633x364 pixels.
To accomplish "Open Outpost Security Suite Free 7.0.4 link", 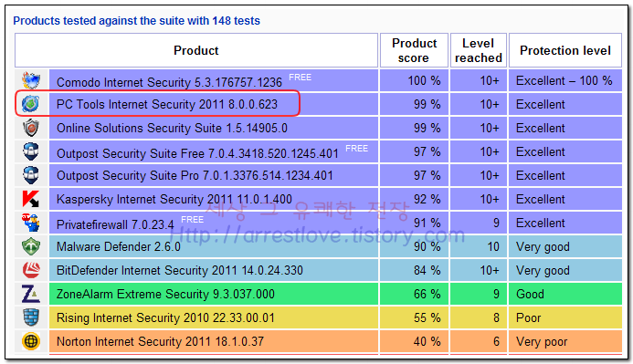I will (197, 153).
